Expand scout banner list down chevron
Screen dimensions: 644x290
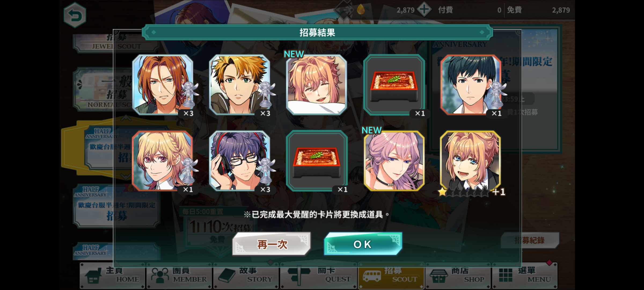click(x=126, y=176)
